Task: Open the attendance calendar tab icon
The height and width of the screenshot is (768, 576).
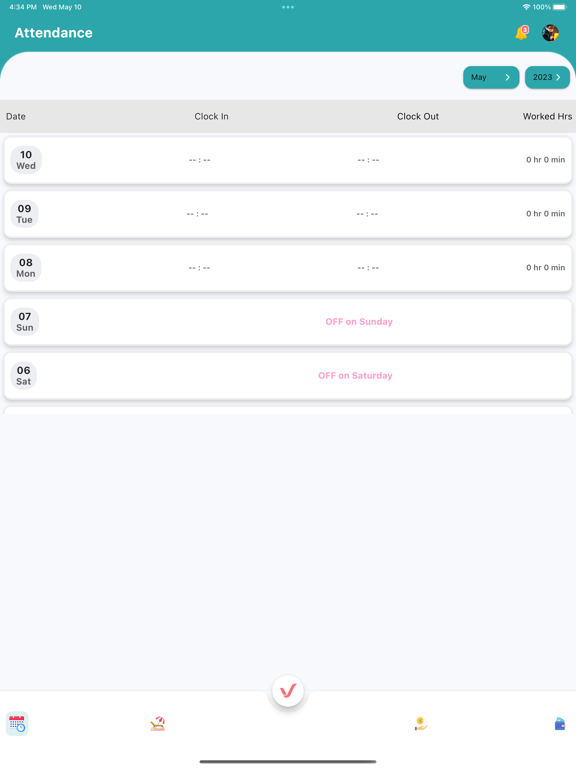Action: (17, 723)
